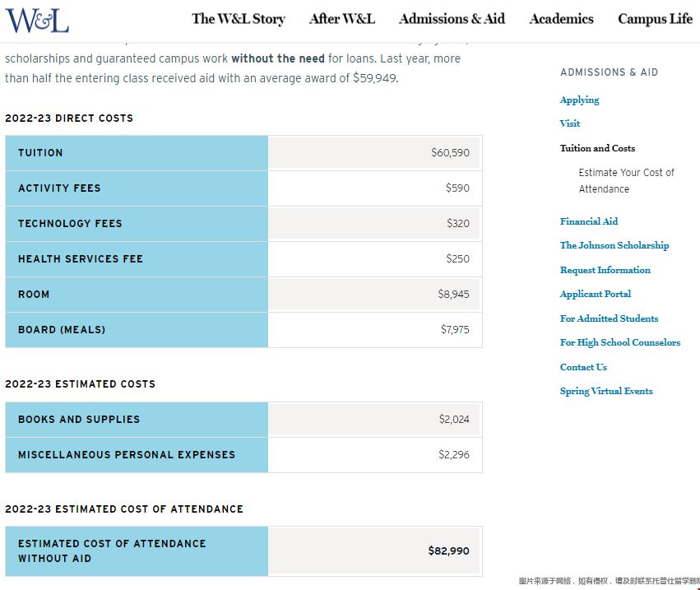Viewport: 700px width, 590px height.
Task: Open The W&L Story menu
Action: coord(239,19)
